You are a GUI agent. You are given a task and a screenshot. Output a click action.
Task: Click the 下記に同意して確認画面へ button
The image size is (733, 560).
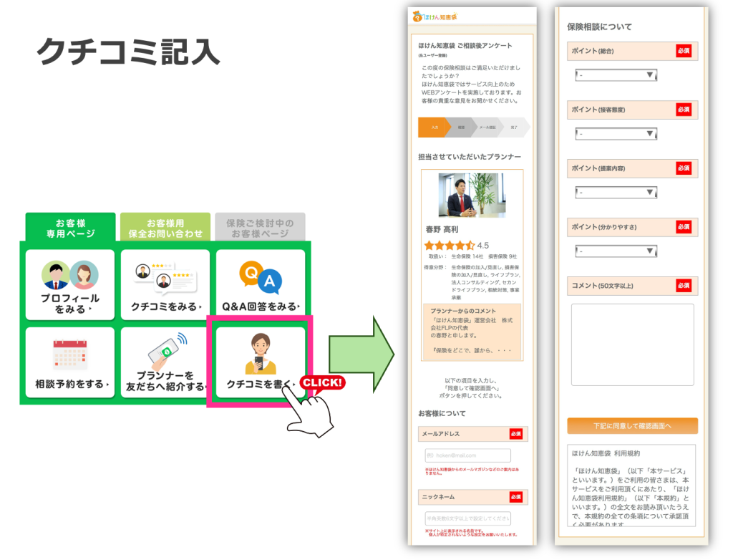pyautogui.click(x=633, y=426)
